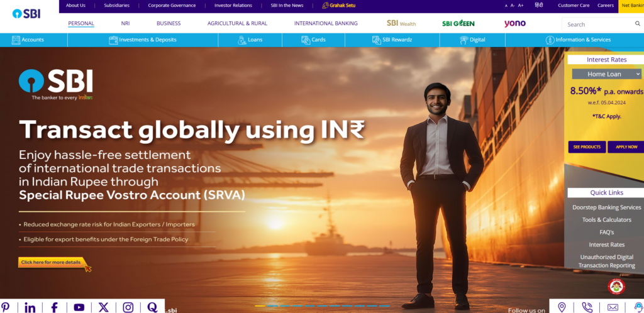This screenshot has height=313, width=644.
Task: Open About Us in the top bar
Action: click(x=75, y=5)
